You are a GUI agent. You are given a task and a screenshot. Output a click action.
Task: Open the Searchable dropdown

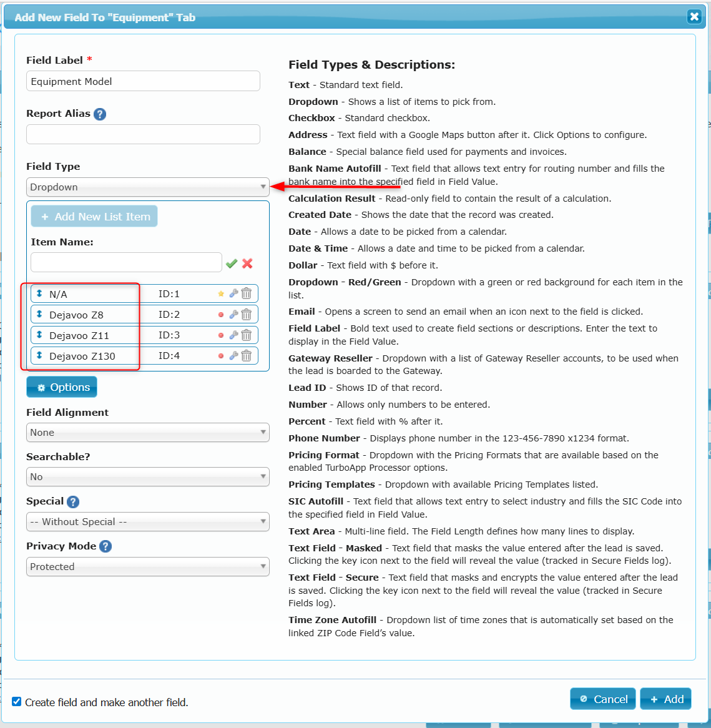point(148,477)
